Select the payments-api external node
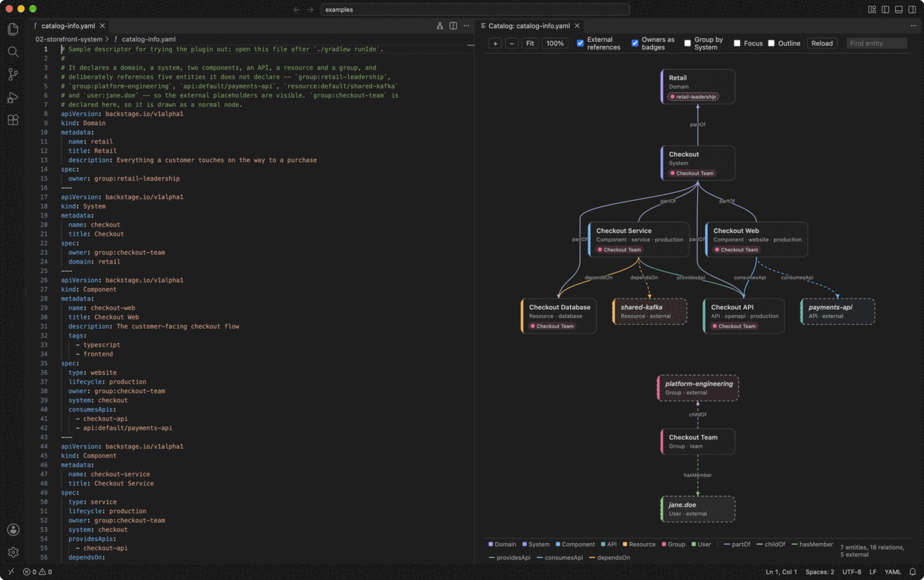The image size is (924, 580). 837,312
